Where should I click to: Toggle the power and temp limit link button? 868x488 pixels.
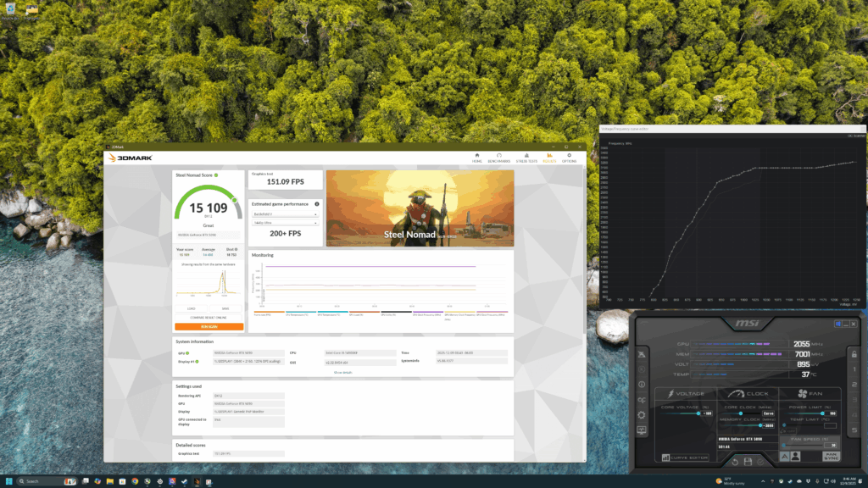click(787, 431)
